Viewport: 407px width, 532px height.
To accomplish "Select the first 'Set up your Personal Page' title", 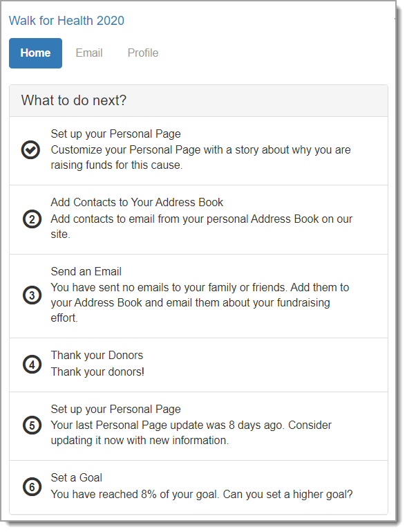I will coord(115,134).
